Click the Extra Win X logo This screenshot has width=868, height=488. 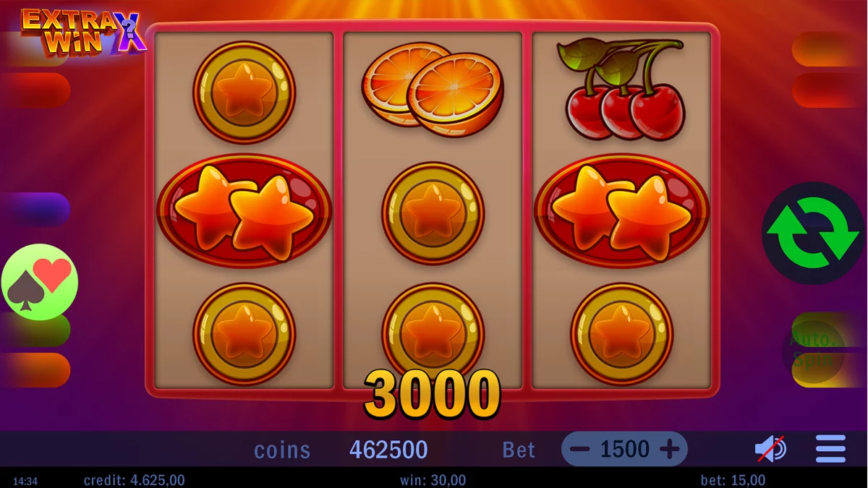click(83, 32)
